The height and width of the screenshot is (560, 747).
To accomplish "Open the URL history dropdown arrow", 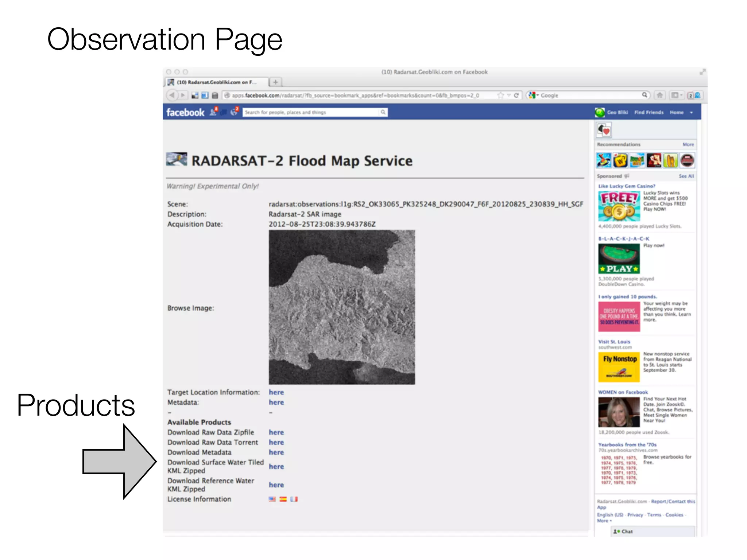I will 508,95.
